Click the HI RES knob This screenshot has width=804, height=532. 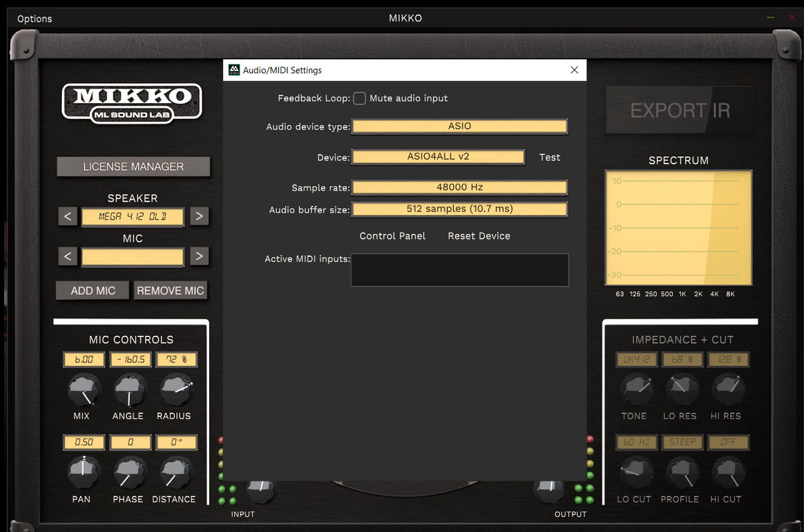click(727, 390)
